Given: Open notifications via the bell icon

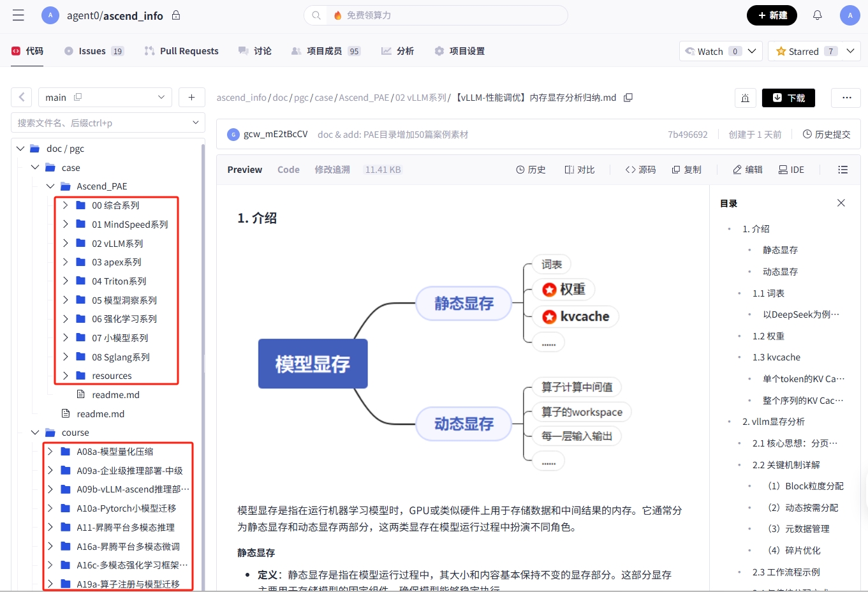Looking at the screenshot, I should 817,15.
